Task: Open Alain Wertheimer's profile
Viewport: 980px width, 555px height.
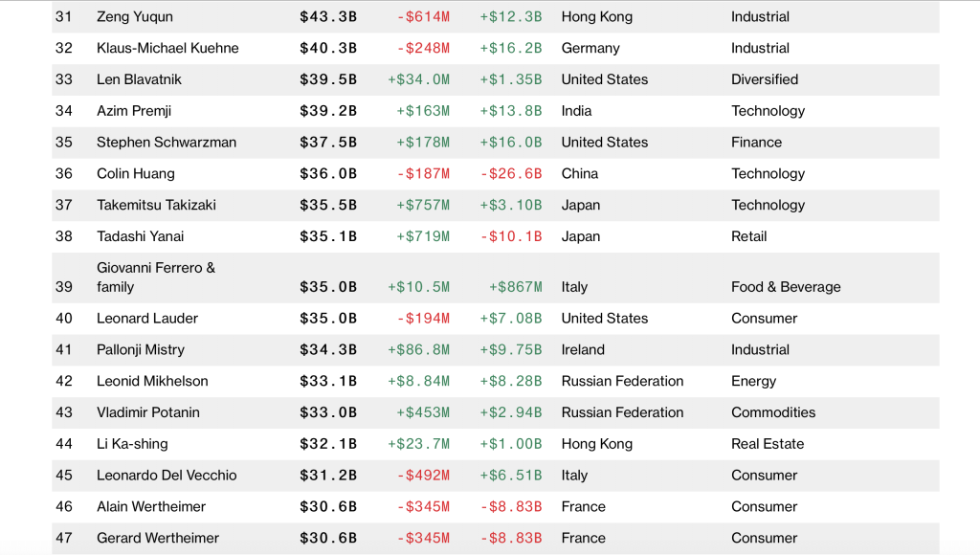Action: [151, 507]
